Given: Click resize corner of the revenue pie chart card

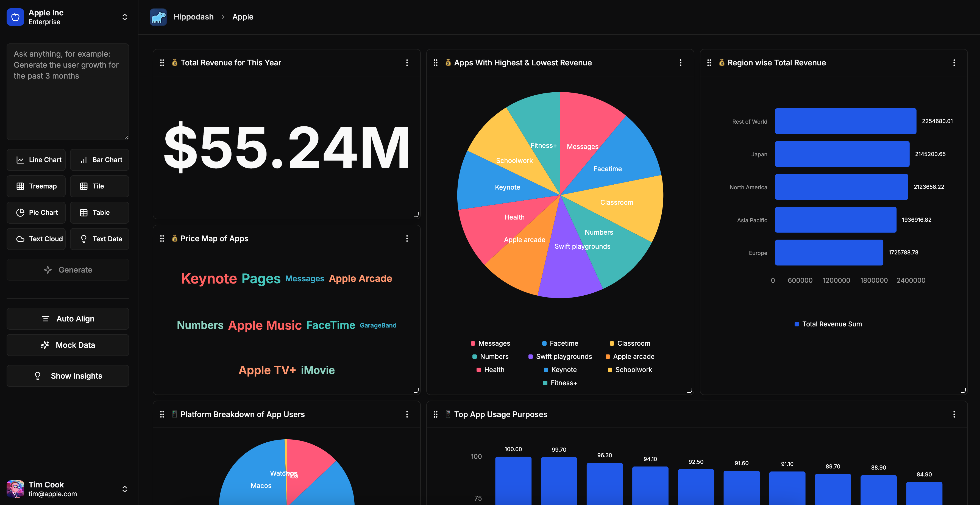Looking at the screenshot, I should pos(690,390).
